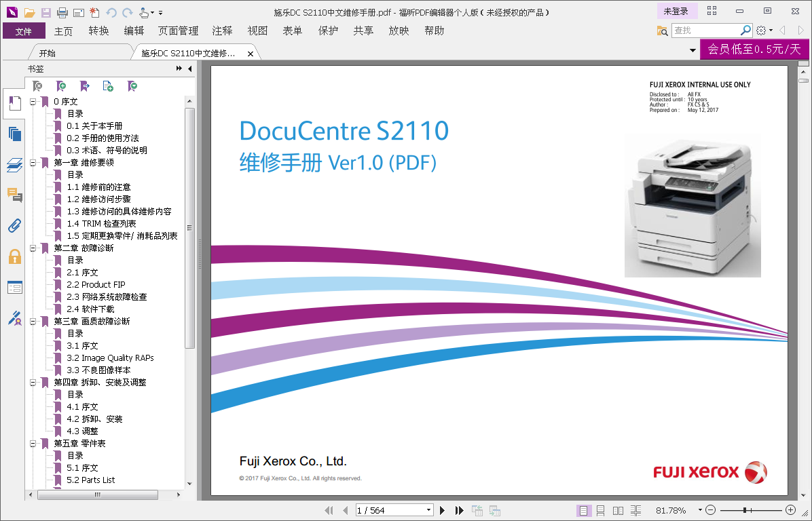Click the advanced search folder icon
812x521 pixels.
coord(663,31)
